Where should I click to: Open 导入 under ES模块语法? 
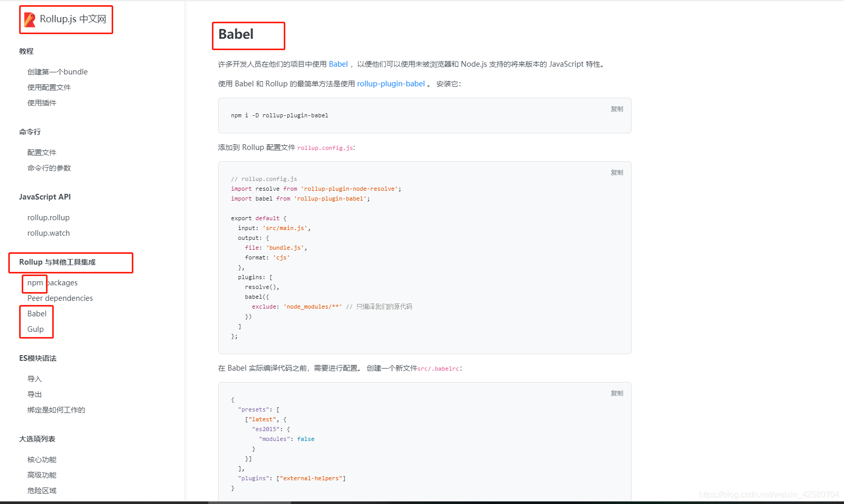tap(35, 379)
